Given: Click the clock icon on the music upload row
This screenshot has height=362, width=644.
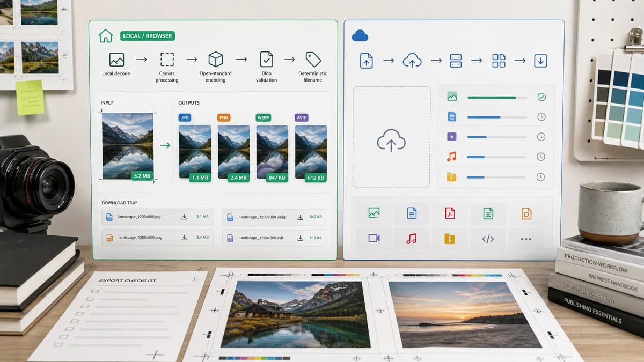Looking at the screenshot, I should [541, 157].
